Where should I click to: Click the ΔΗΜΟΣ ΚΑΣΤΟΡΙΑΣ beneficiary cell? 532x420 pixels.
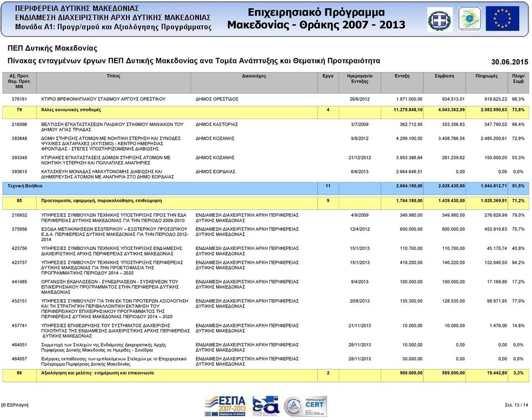(x=217, y=125)
